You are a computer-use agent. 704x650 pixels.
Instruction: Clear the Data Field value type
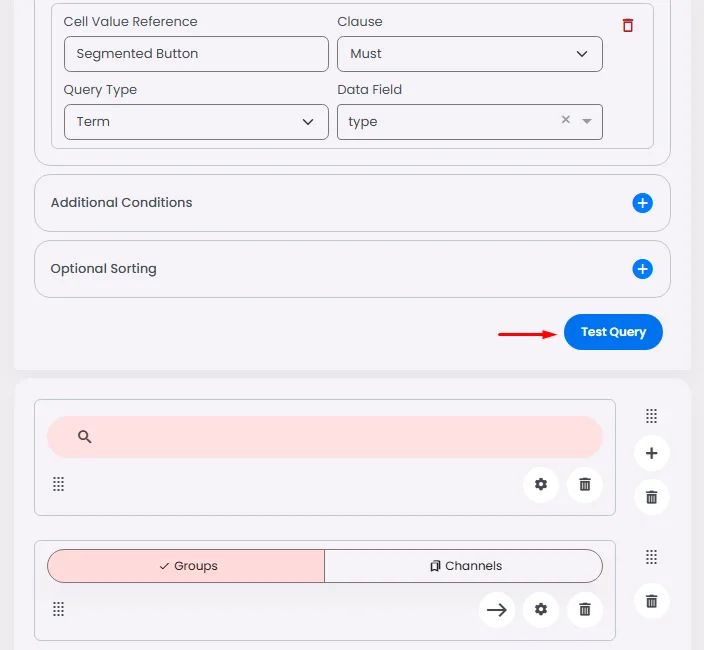(x=566, y=119)
